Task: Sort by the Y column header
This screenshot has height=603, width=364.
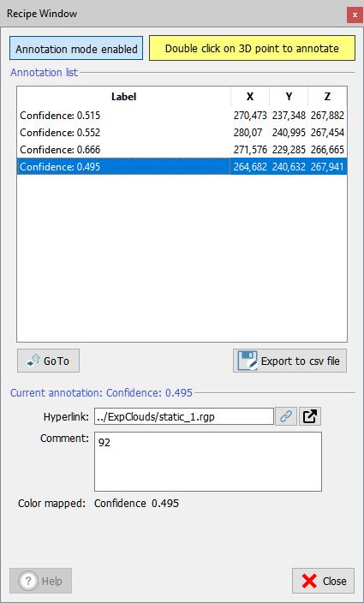Action: click(289, 97)
